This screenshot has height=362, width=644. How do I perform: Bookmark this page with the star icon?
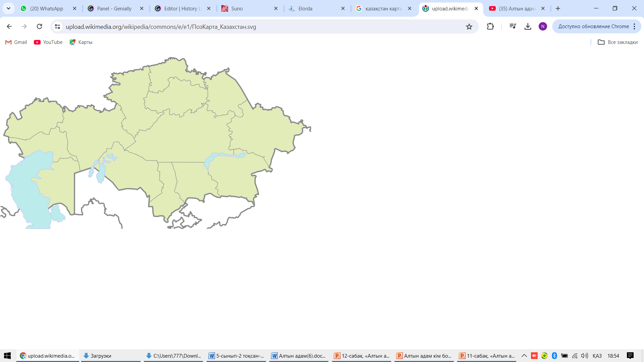tap(469, 26)
